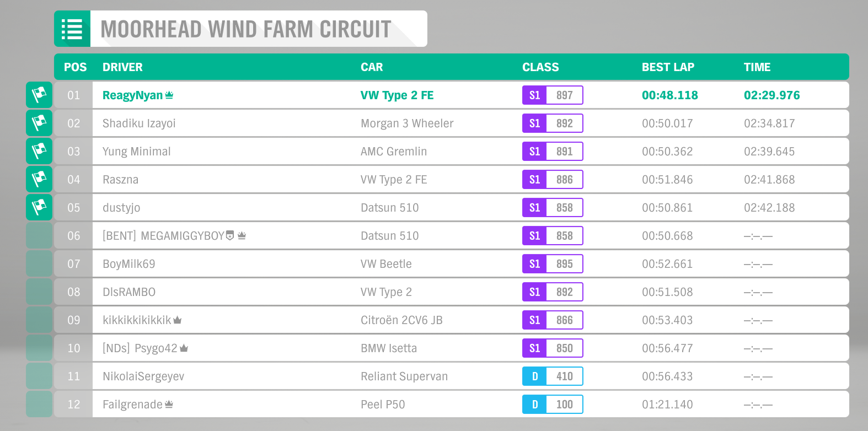
Task: Click the shield badge icon after MEGAMIGGYBOY
Action: 230,235
